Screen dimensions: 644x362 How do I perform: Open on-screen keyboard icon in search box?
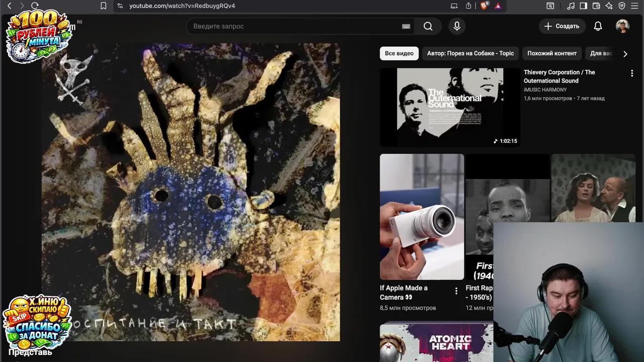(406, 26)
